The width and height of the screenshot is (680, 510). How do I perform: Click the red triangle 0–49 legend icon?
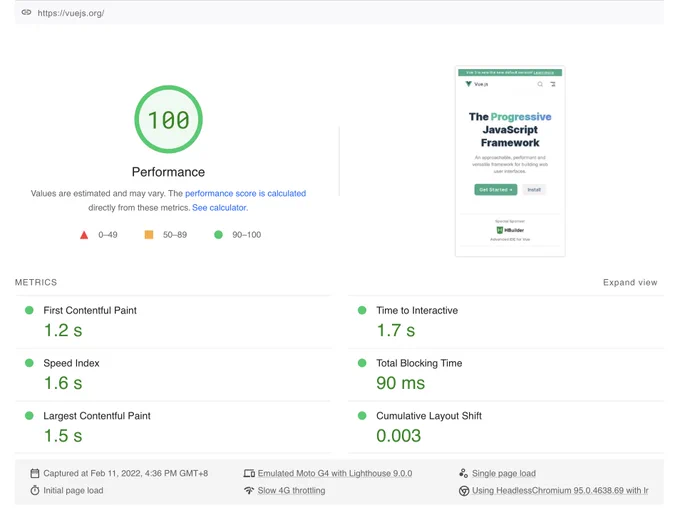(84, 235)
